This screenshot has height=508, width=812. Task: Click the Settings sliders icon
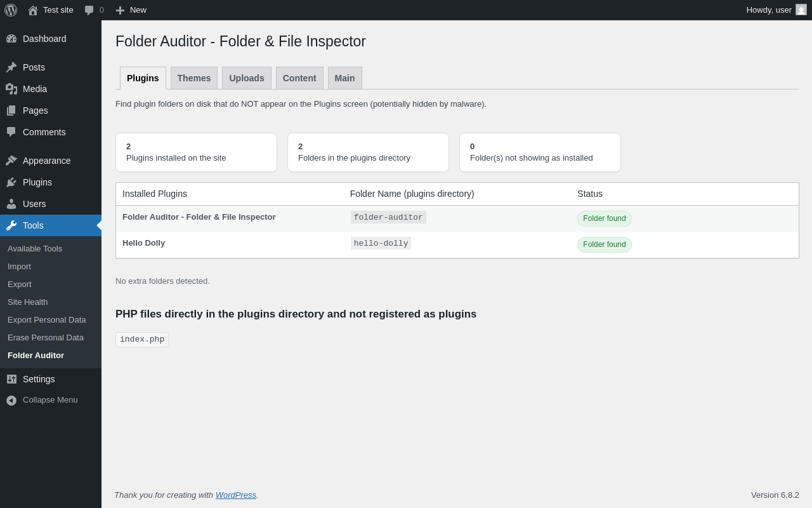[x=11, y=379]
